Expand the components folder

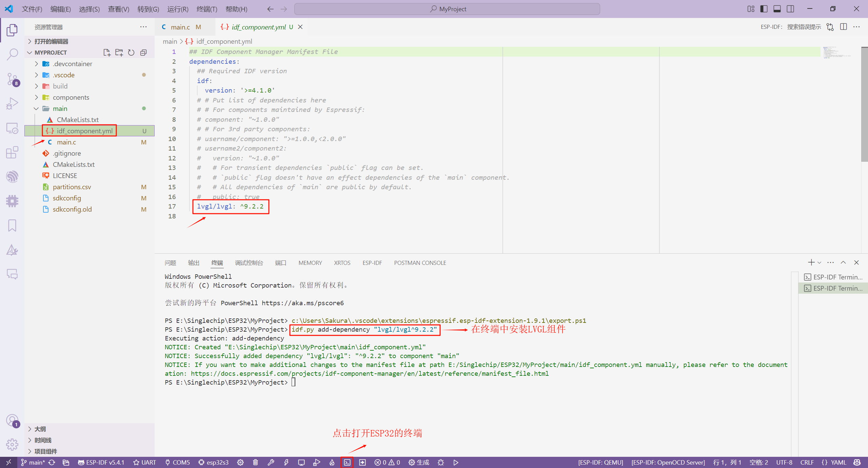coord(71,97)
